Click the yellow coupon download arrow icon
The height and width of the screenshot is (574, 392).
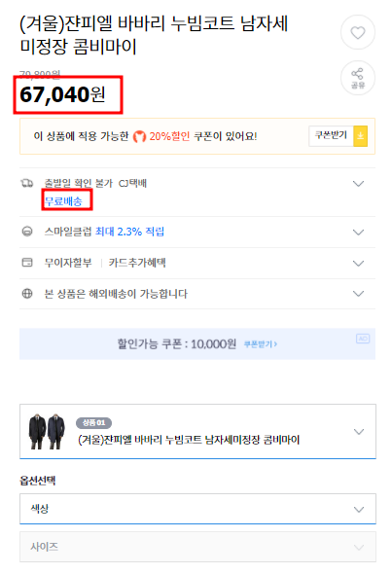pos(360,136)
